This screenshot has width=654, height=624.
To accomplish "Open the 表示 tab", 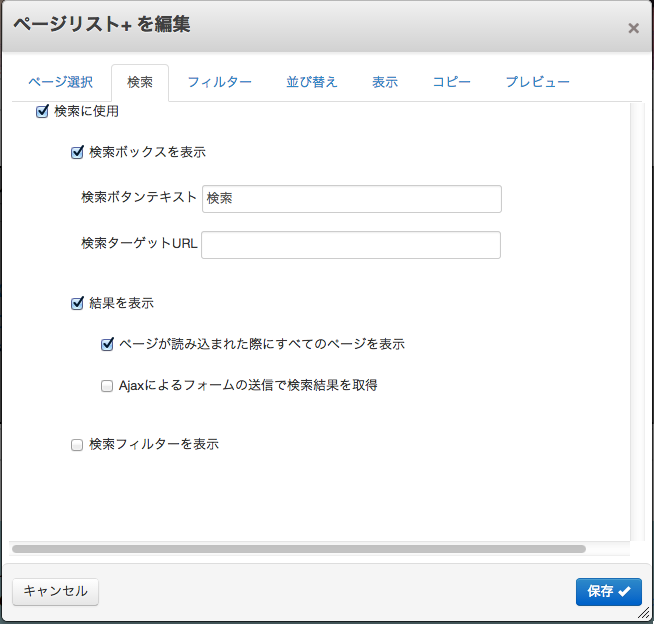I will click(x=385, y=82).
